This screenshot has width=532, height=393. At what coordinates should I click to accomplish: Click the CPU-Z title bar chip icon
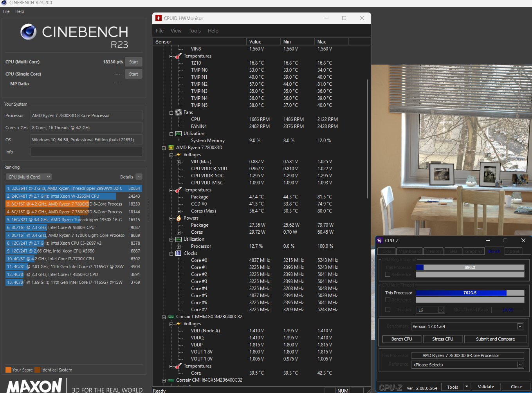click(380, 240)
